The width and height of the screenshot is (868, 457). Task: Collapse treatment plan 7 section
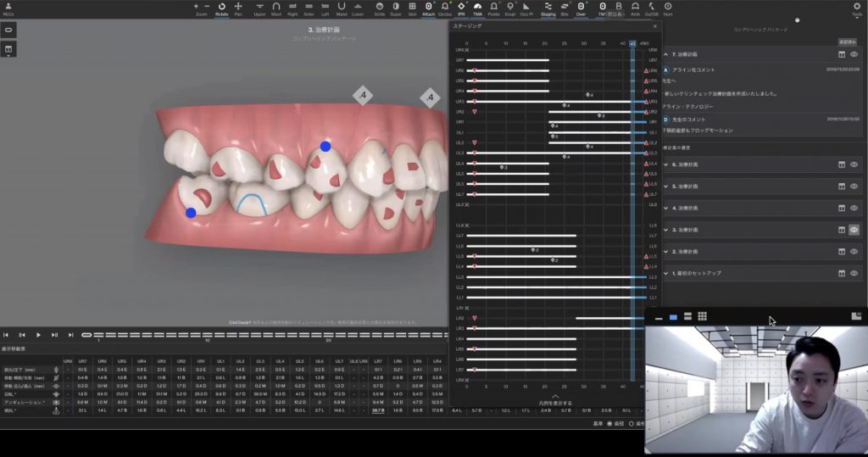point(666,54)
